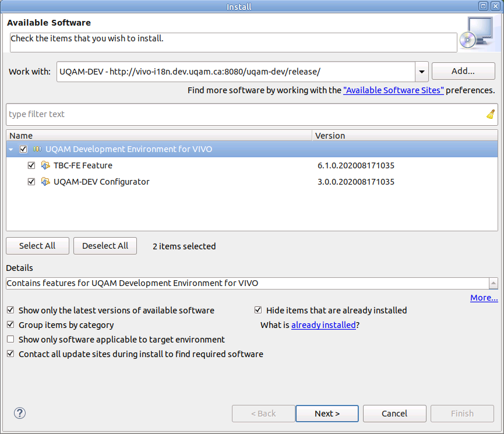The image size is (504, 434).
Task: Click version 3.0.0.202008171035 cell
Action: [356, 182]
